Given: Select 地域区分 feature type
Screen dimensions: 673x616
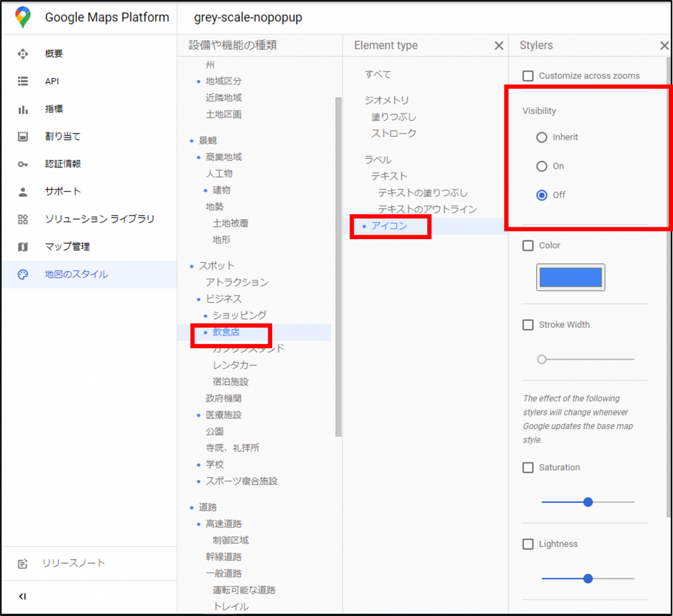Looking at the screenshot, I should (x=223, y=81).
